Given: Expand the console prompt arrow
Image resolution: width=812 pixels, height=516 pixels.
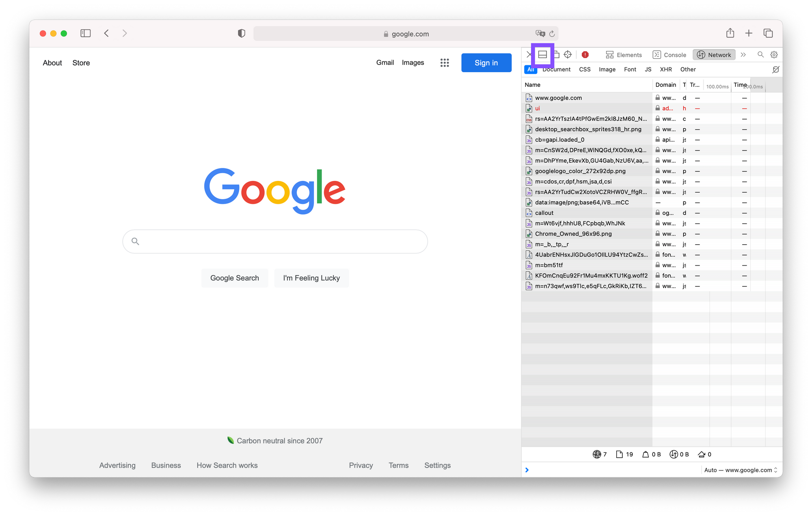Looking at the screenshot, I should point(527,470).
